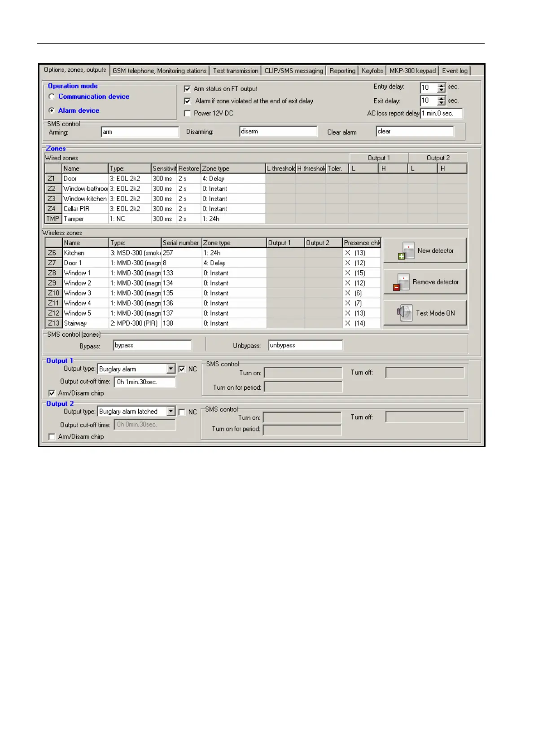Turn on Test Mode with speaker icon
This screenshot has width=534, height=756.
click(x=425, y=313)
